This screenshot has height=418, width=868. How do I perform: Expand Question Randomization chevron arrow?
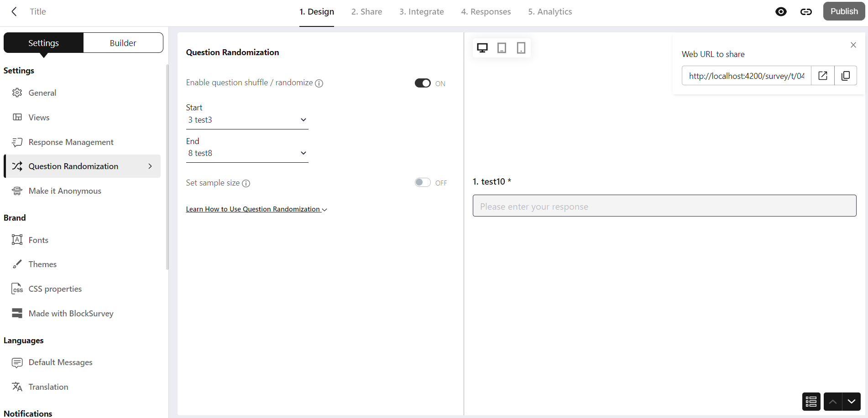[150, 166]
